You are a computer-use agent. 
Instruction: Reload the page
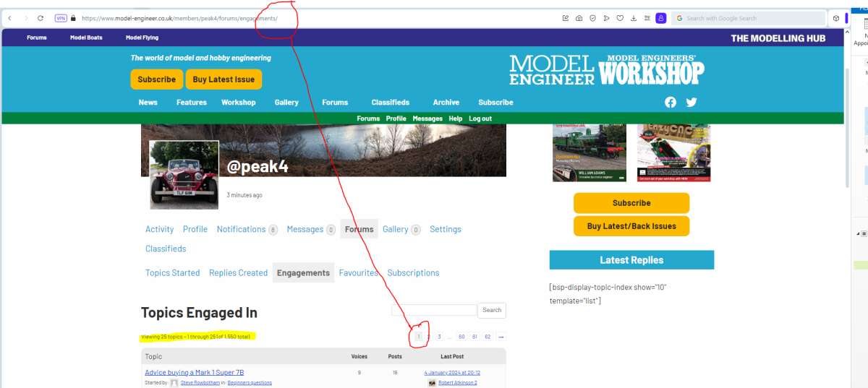[41, 18]
